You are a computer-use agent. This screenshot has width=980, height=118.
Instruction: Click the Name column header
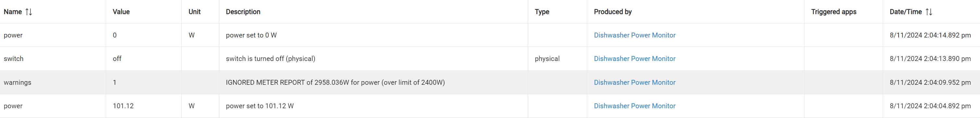click(x=13, y=12)
